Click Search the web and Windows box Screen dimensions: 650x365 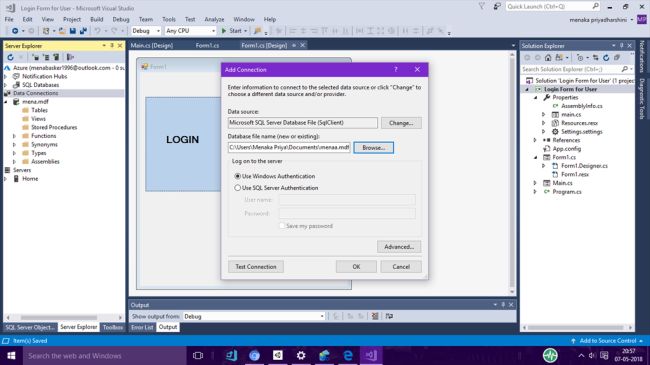(104, 355)
